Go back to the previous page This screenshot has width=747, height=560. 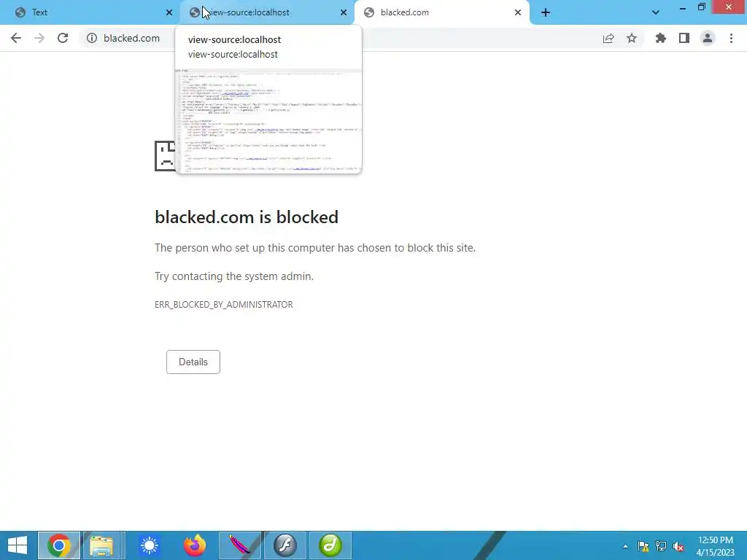tap(16, 38)
